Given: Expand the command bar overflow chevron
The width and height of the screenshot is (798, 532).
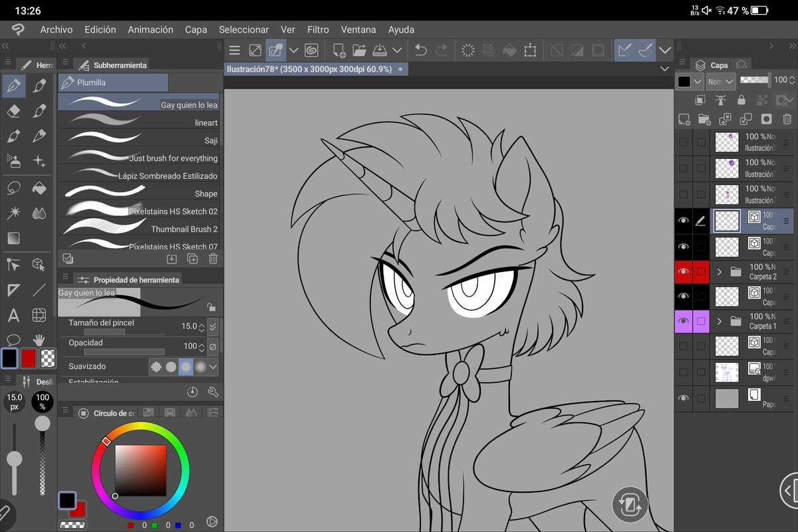Looking at the screenshot, I should (665, 50).
